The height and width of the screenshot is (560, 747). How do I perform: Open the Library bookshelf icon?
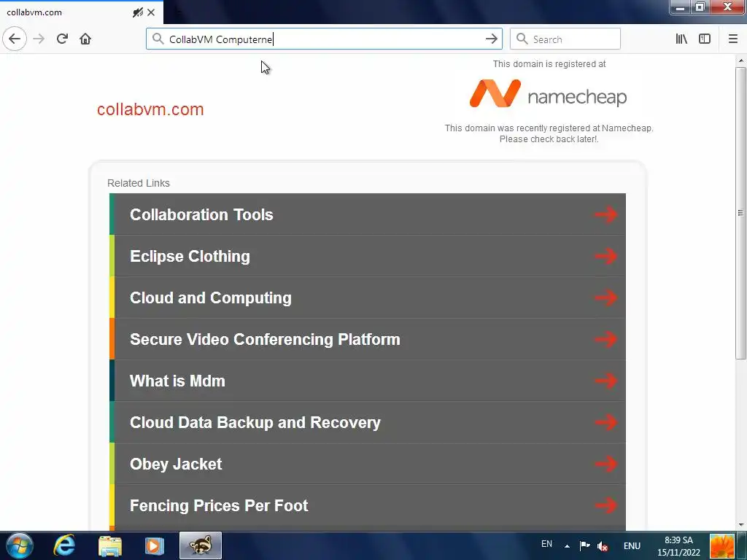[x=681, y=39]
